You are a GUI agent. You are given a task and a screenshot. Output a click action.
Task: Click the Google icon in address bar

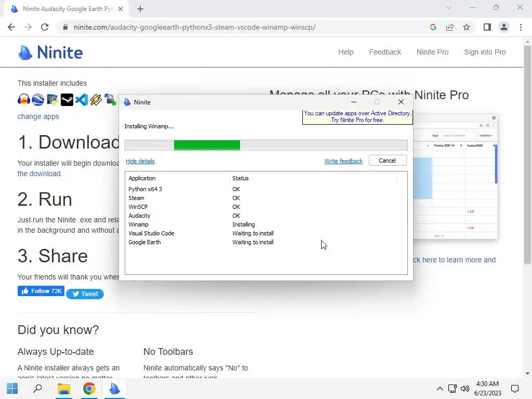click(433, 27)
